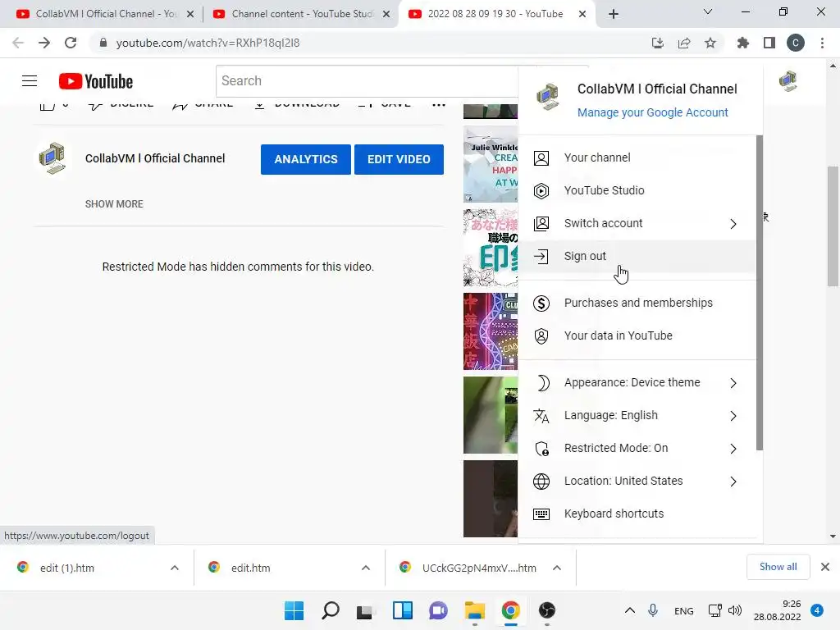Open the edit (1).htm downloaded file
The width and height of the screenshot is (840, 630).
click(67, 568)
